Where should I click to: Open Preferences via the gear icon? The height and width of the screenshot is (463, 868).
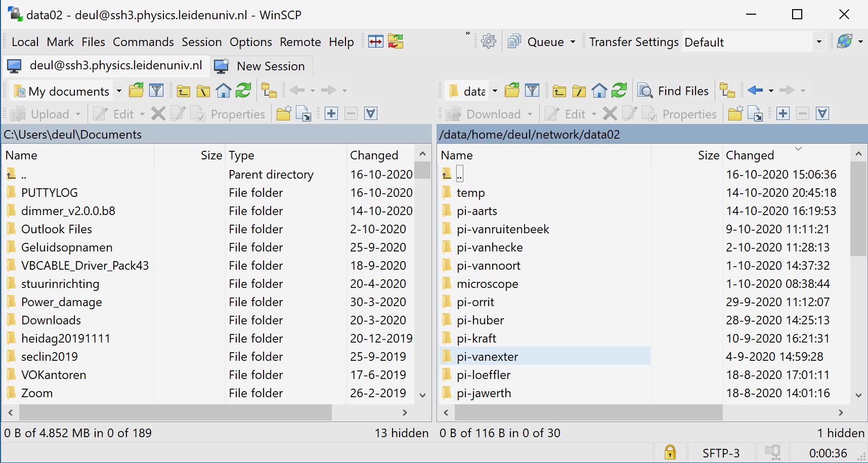point(489,41)
